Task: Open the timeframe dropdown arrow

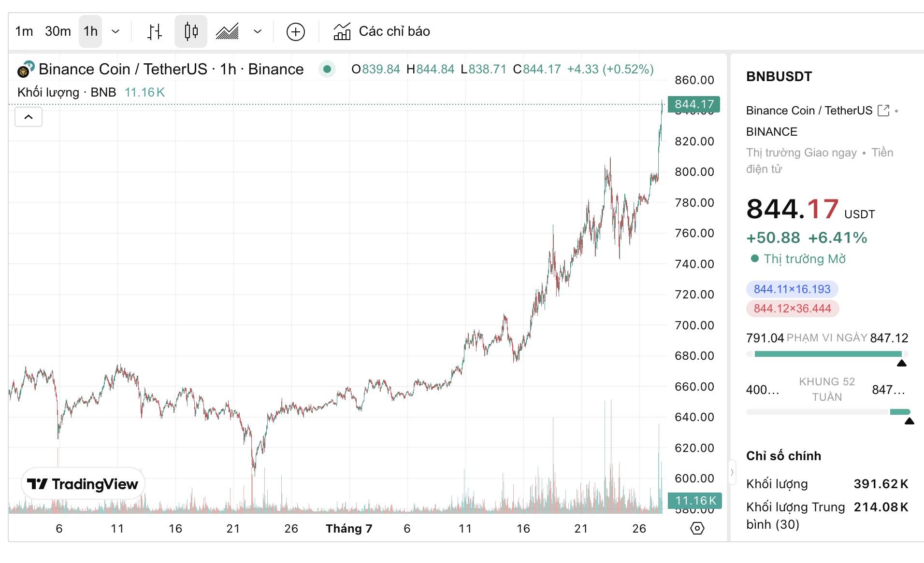Action: [x=115, y=31]
